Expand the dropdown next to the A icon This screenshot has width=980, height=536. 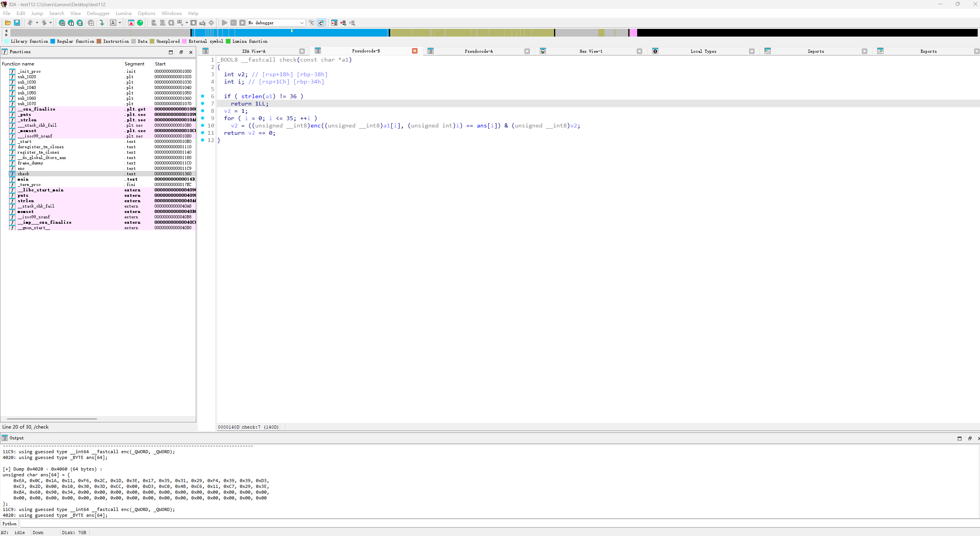tap(120, 23)
